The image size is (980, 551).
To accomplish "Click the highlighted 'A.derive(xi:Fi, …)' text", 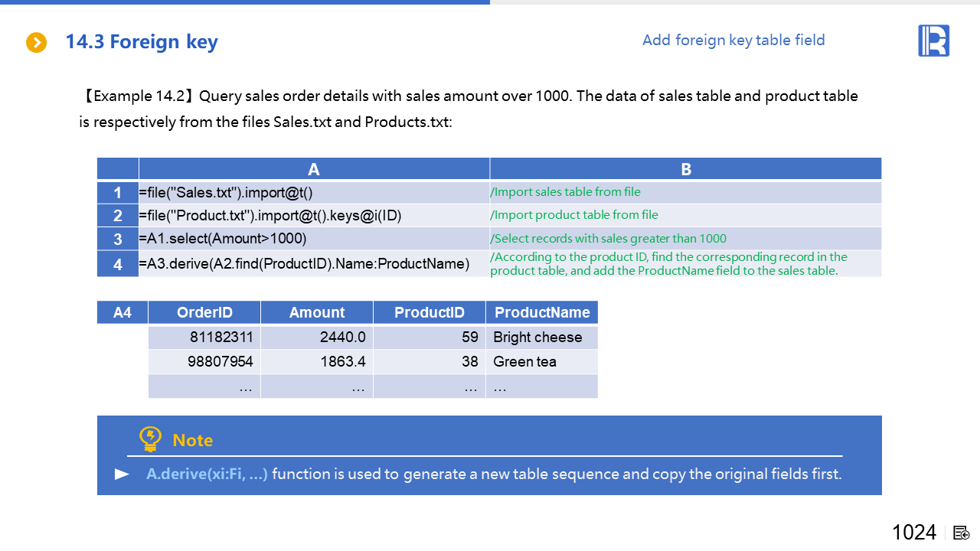I will tap(207, 474).
